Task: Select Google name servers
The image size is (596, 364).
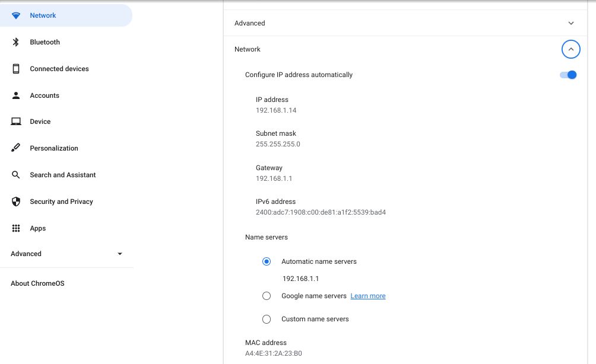Action: pos(267,296)
